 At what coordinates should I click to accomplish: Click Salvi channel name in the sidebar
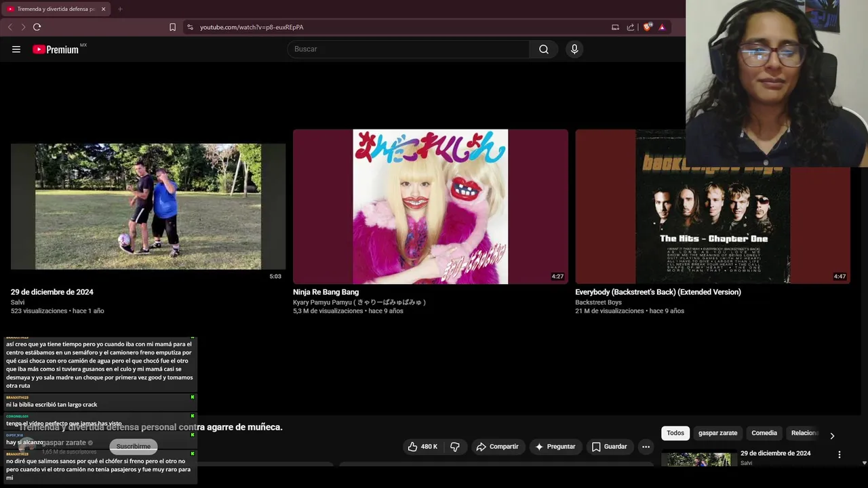click(x=746, y=464)
